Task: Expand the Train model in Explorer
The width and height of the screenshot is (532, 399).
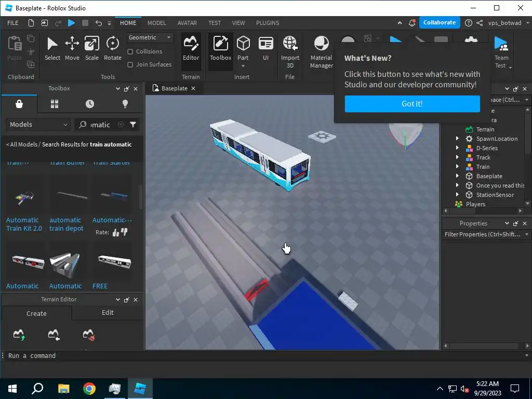Action: [x=457, y=167]
